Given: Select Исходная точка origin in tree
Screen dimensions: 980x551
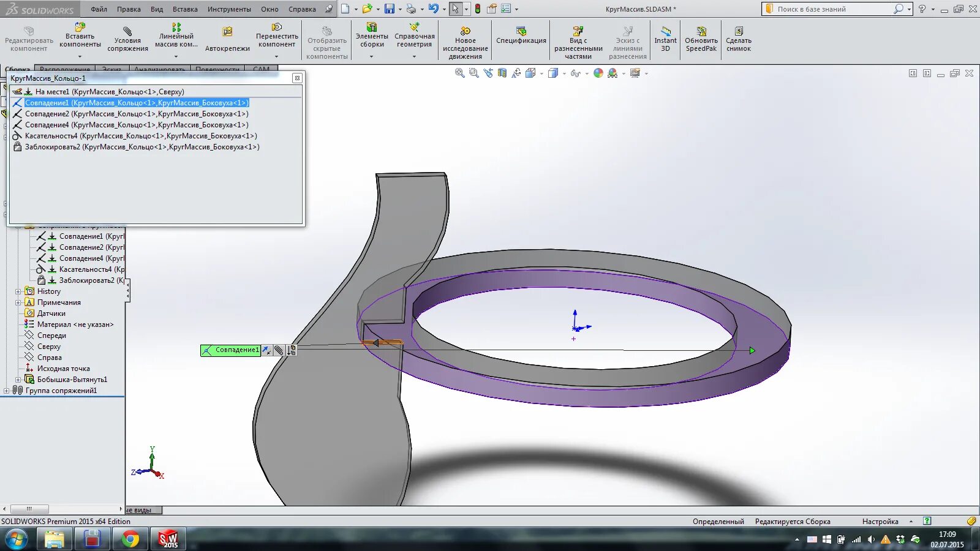Looking at the screenshot, I should coord(63,369).
